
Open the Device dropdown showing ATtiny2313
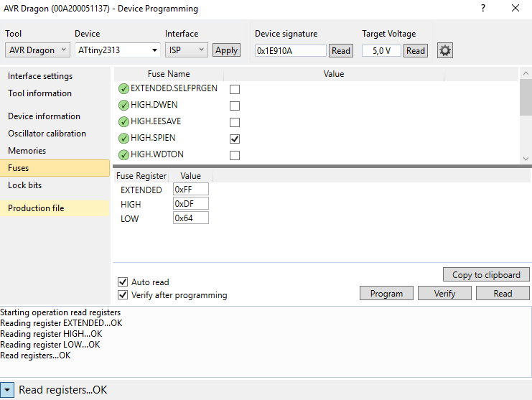(118, 50)
